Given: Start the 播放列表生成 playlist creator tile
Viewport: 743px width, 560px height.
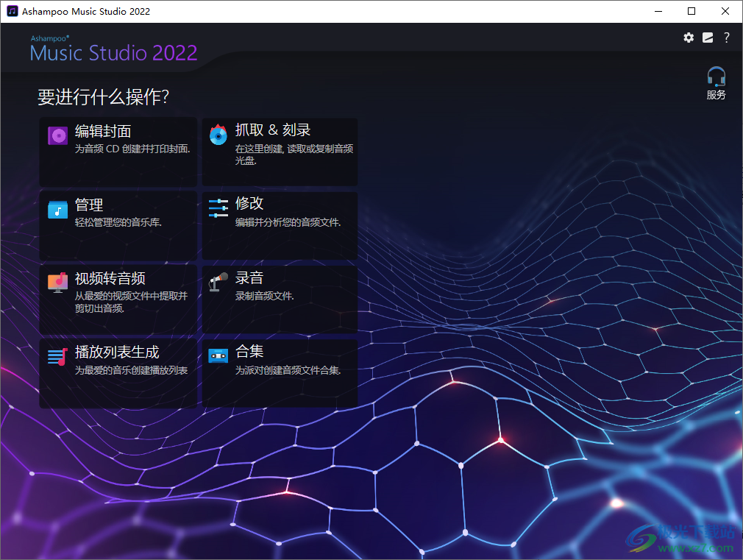Looking at the screenshot, I should pos(118,373).
